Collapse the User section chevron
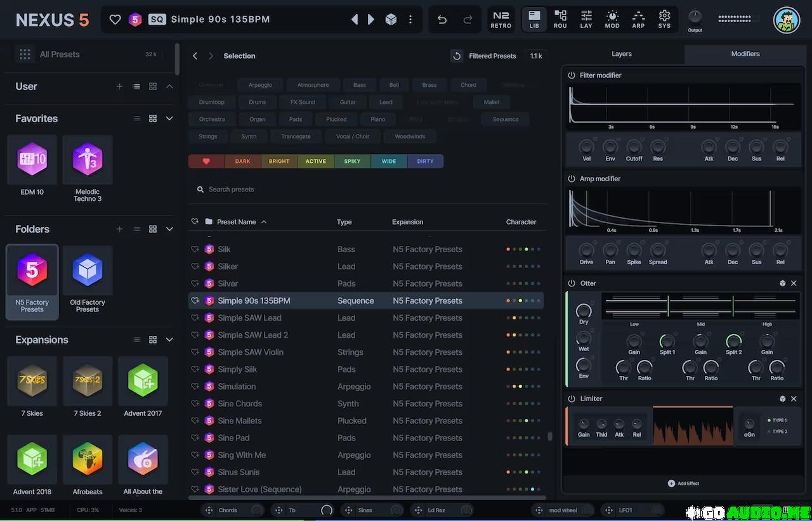Viewport: 812px width, 521px height. click(x=169, y=86)
